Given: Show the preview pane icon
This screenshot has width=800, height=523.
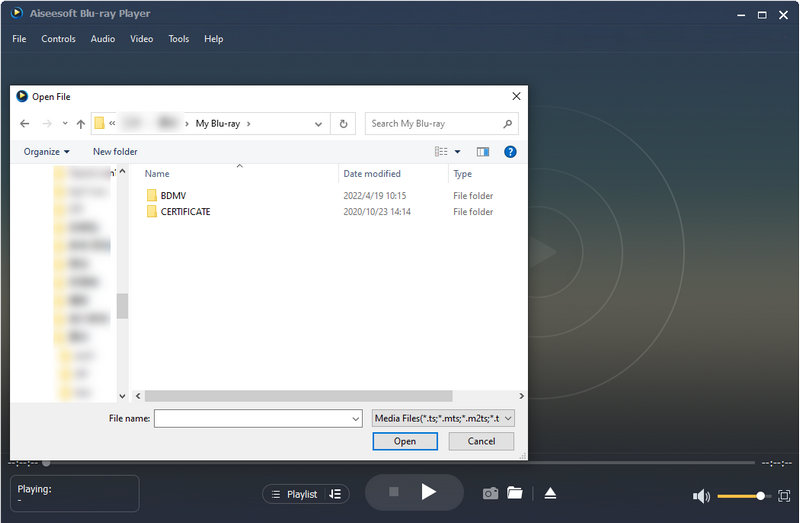Looking at the screenshot, I should tap(483, 152).
